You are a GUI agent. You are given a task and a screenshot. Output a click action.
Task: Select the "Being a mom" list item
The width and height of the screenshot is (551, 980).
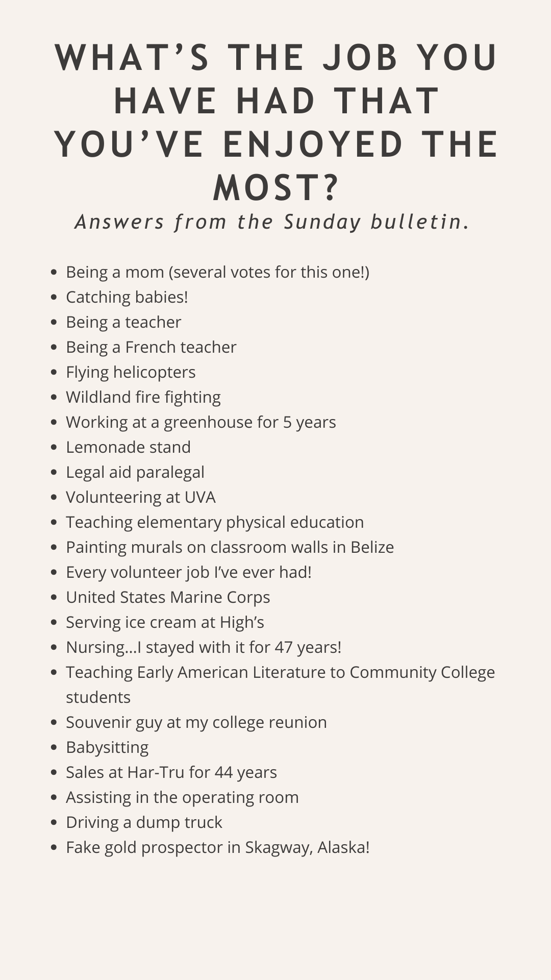[x=217, y=272]
